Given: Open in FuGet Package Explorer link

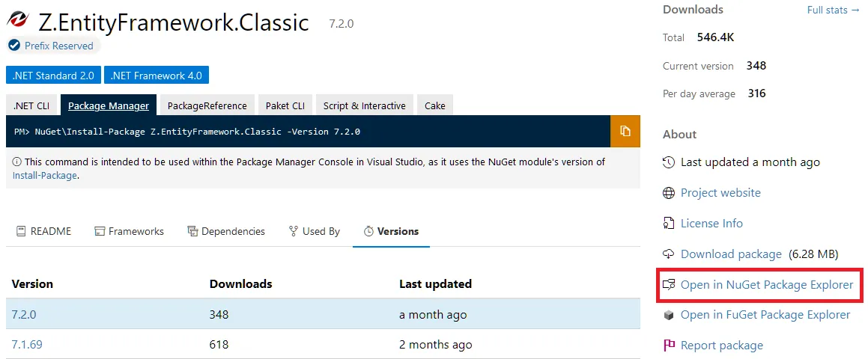Looking at the screenshot, I should (765, 315).
